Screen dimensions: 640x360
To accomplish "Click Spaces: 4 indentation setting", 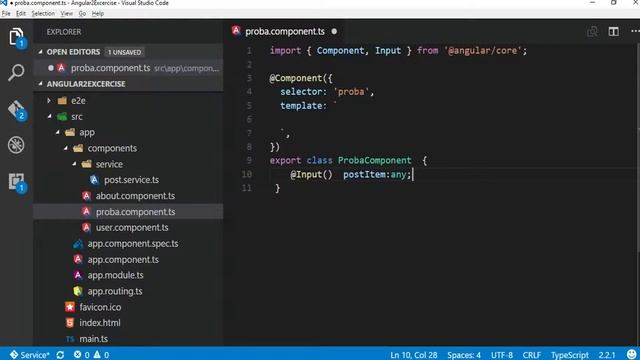I will tap(464, 355).
